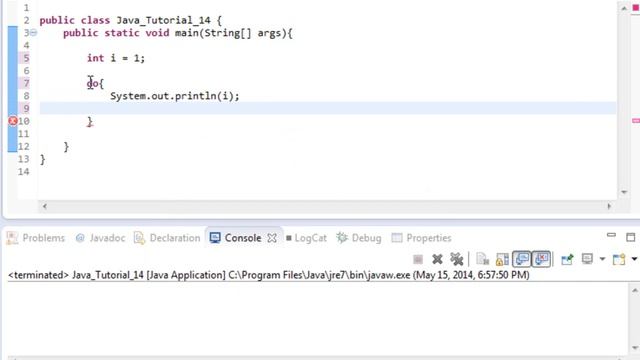Click line number 7 in the gutter
Screen dimensions: 640x360
point(26,84)
